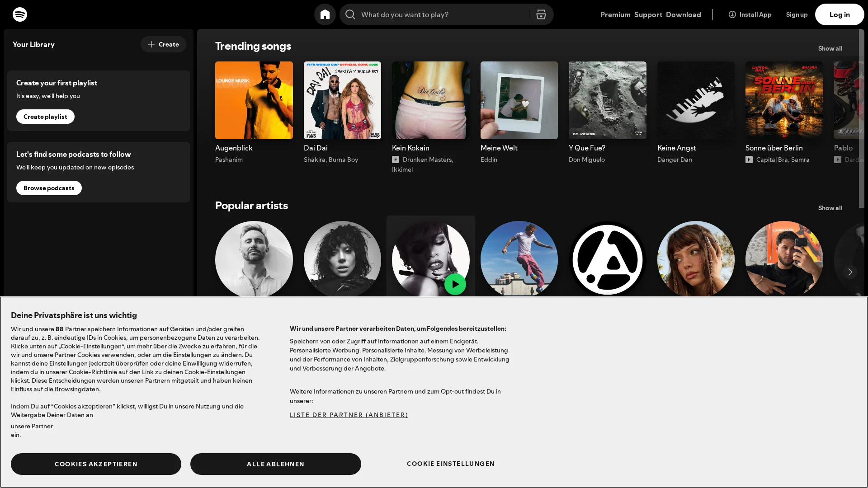The height and width of the screenshot is (488, 868).
Task: Click Sonne über Berlin song title
Action: click(x=774, y=148)
